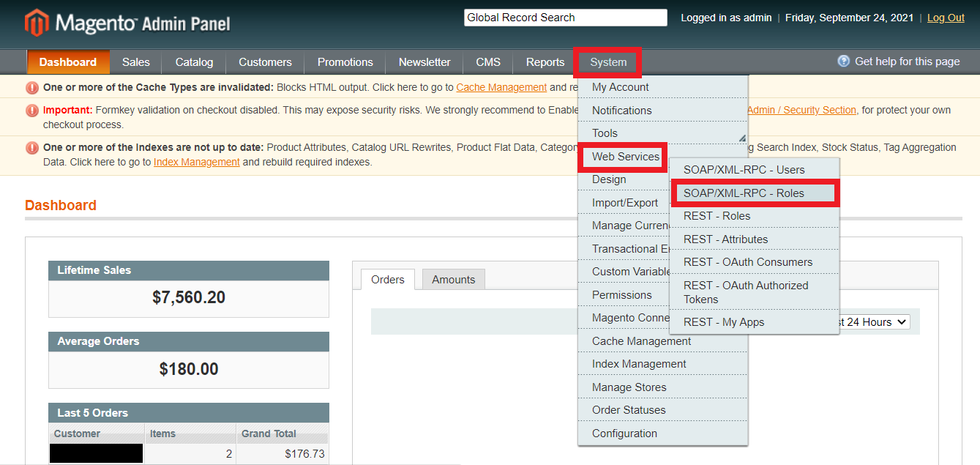The height and width of the screenshot is (465, 980).
Task: Choose REST - OAuth Consumers entry
Action: pos(747,262)
